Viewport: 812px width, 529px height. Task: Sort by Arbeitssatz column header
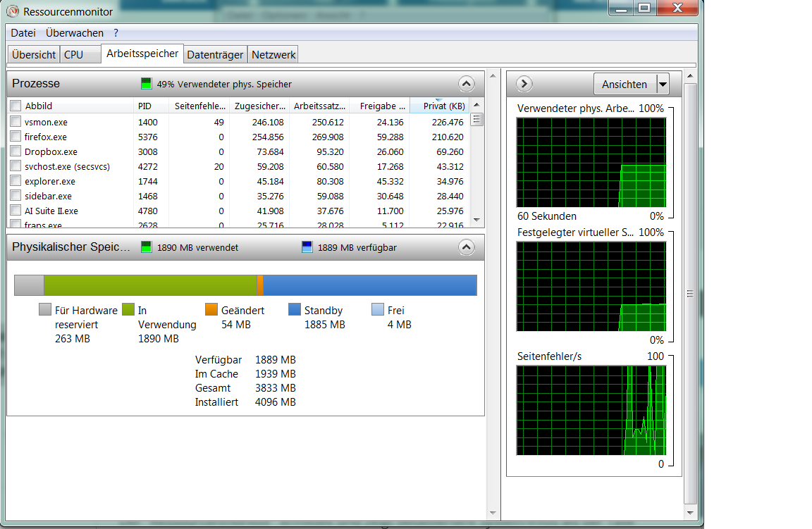pos(319,106)
